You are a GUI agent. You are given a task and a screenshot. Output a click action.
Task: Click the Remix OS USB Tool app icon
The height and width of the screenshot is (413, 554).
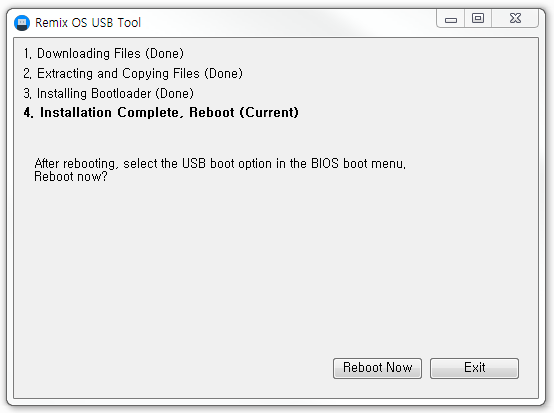point(22,23)
